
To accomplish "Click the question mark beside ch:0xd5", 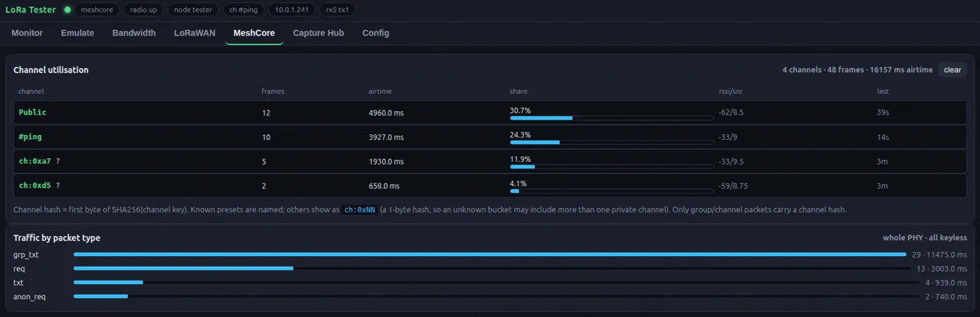I will tap(58, 186).
